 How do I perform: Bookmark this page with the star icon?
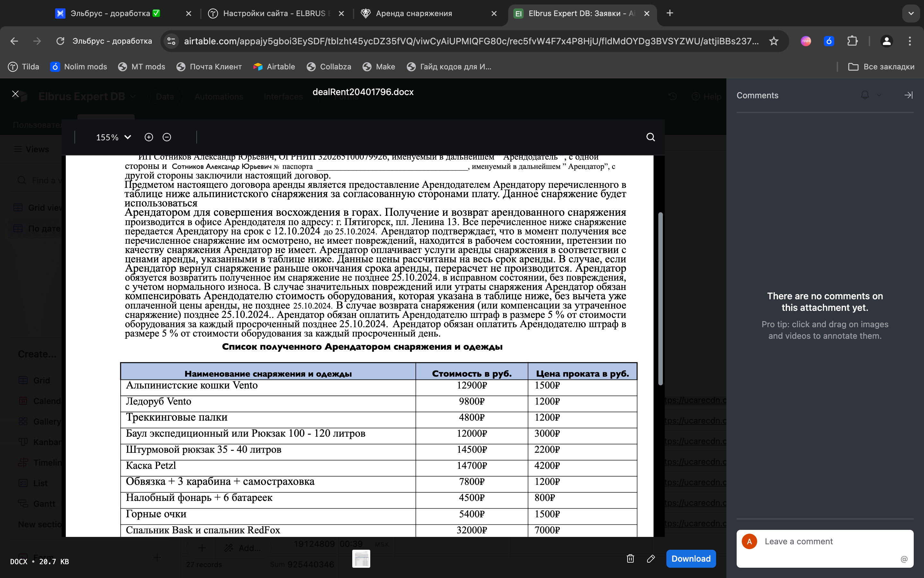pos(774,41)
